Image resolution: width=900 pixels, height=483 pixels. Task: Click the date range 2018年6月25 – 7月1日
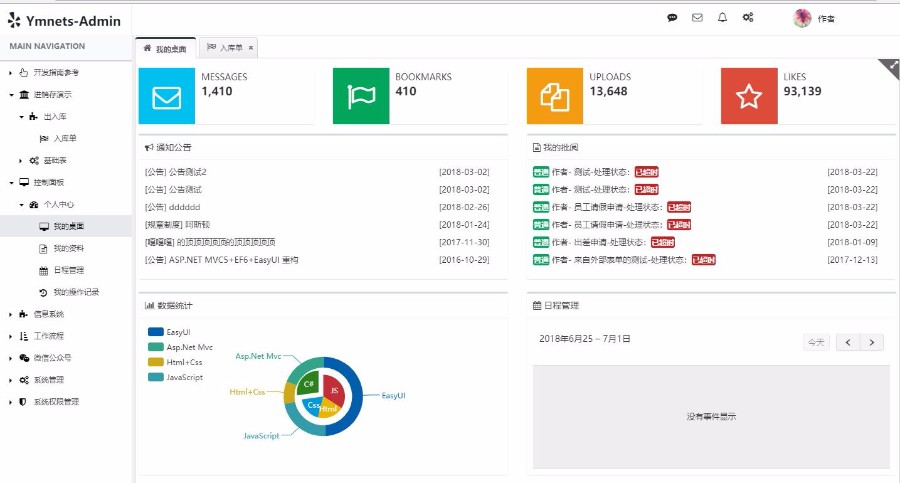click(585, 339)
